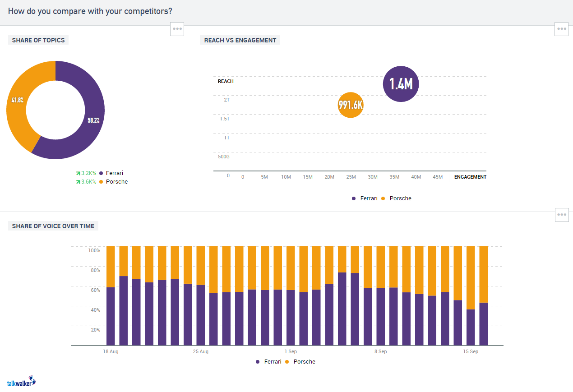Click the orange Porsche segment of the 15 Sep bar
This screenshot has height=392, width=573.
tap(471, 278)
